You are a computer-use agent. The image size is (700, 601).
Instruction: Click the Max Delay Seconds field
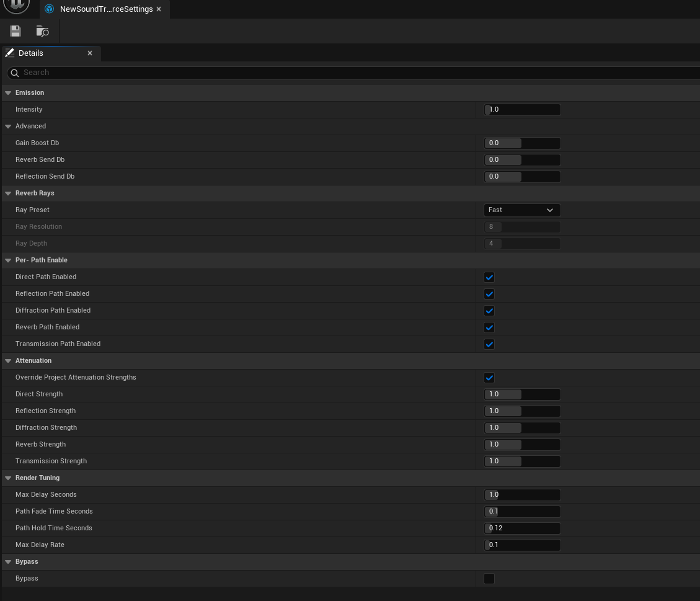(522, 495)
